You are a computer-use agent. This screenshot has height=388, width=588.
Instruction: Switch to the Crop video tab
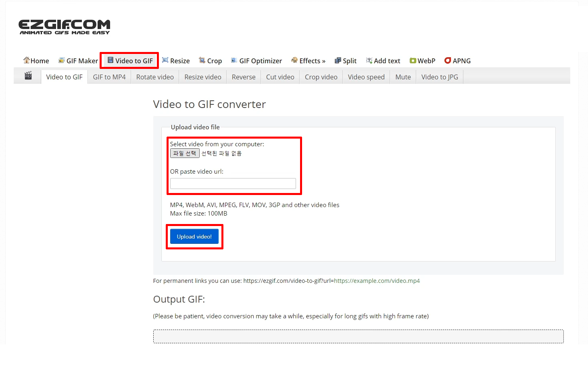321,77
